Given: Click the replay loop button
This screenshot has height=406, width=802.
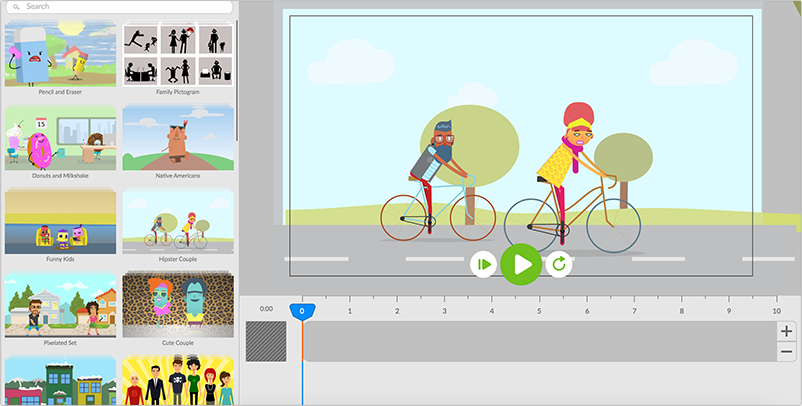Looking at the screenshot, I should [559, 264].
